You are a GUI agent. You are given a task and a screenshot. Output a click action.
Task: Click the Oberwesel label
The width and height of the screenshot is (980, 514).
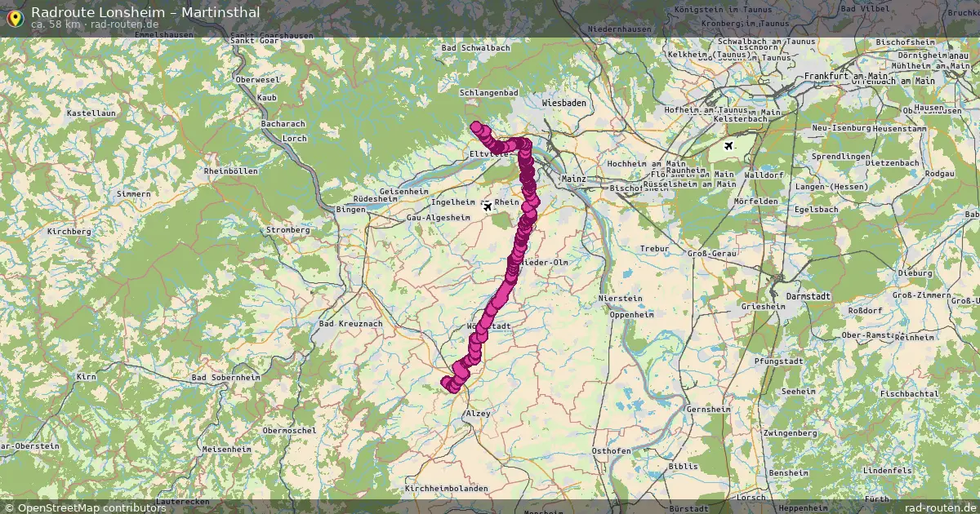click(257, 80)
